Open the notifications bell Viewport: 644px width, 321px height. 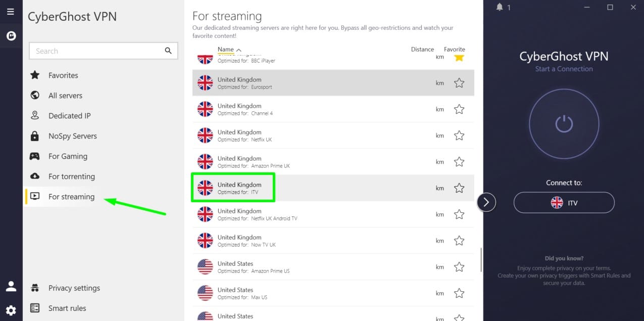click(x=500, y=7)
